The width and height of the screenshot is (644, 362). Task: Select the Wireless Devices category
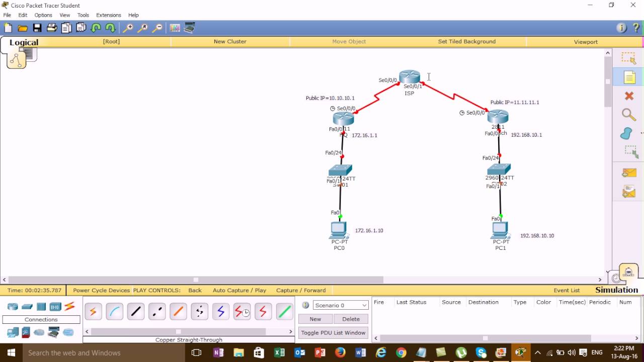(55, 307)
